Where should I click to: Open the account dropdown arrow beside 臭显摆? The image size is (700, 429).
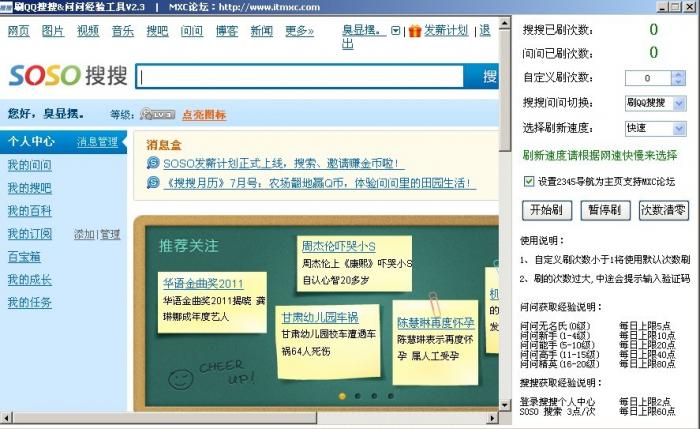click(395, 31)
